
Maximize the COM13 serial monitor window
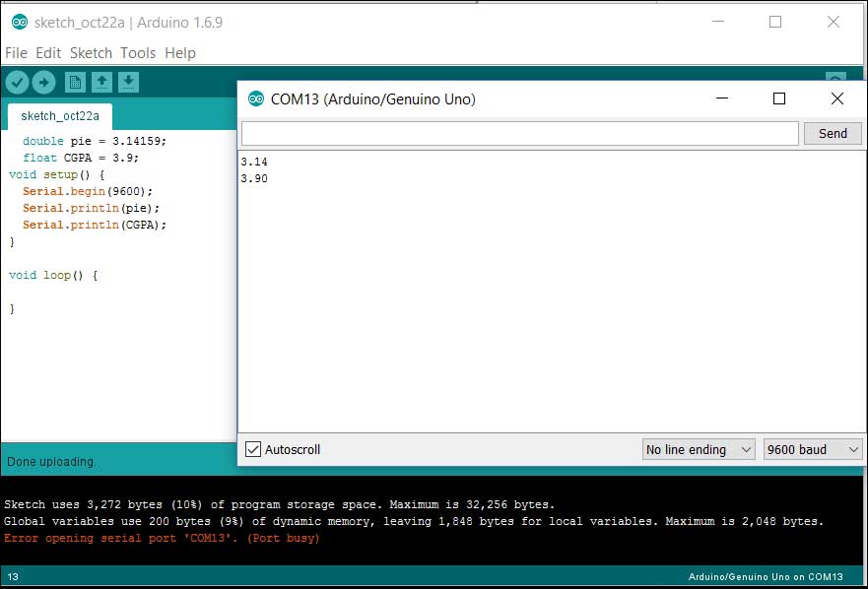pos(779,98)
